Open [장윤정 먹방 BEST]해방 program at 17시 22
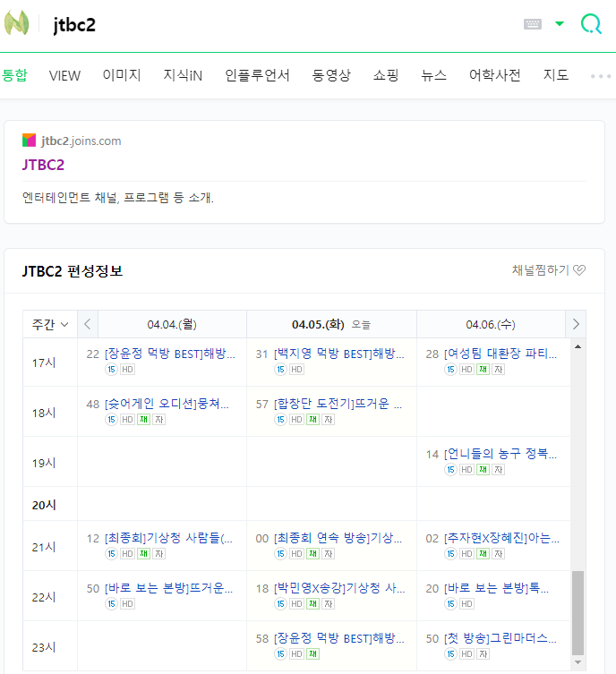The image size is (616, 674). pyautogui.click(x=170, y=354)
